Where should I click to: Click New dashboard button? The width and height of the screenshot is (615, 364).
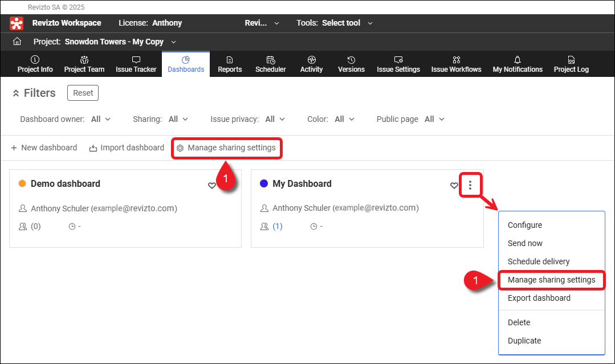pyautogui.click(x=44, y=148)
